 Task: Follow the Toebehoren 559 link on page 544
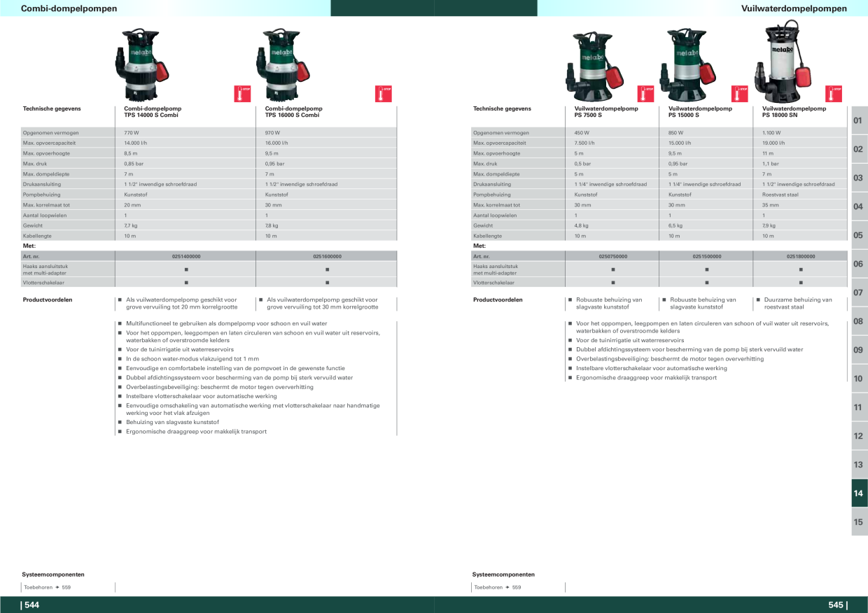coord(48,587)
